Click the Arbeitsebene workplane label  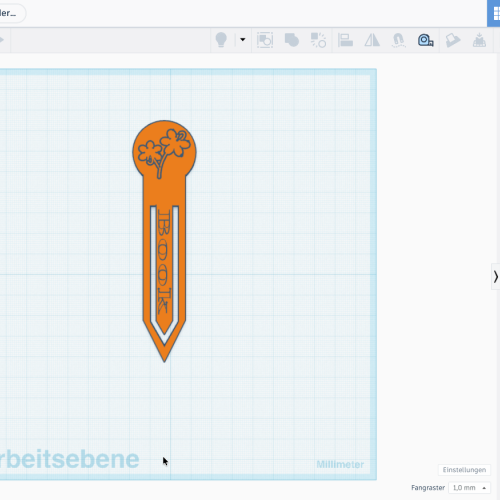pos(69,459)
